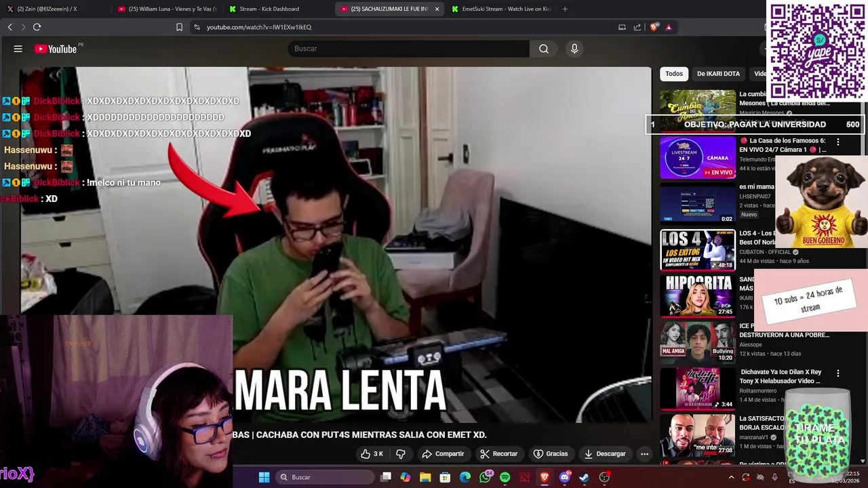Click the Descargar download button
The height and width of the screenshot is (488, 868).
[x=605, y=453]
